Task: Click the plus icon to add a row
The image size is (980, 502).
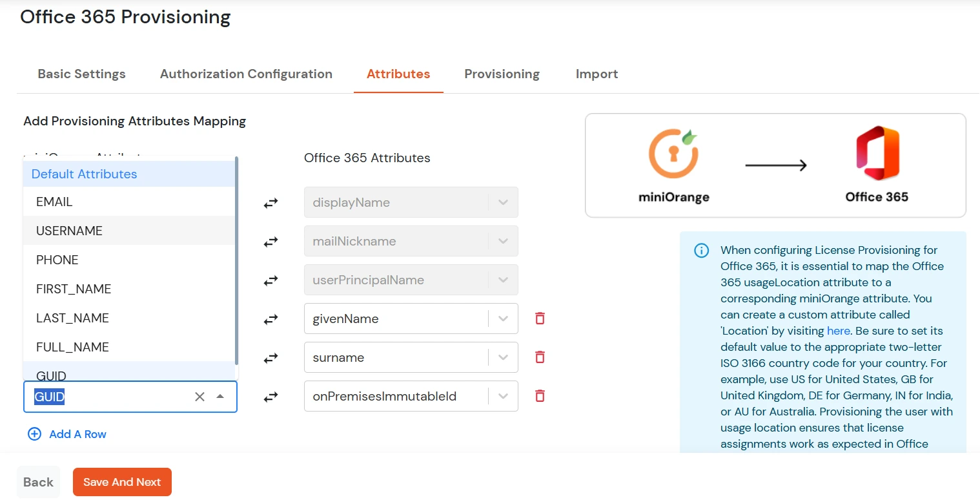Action: click(34, 434)
